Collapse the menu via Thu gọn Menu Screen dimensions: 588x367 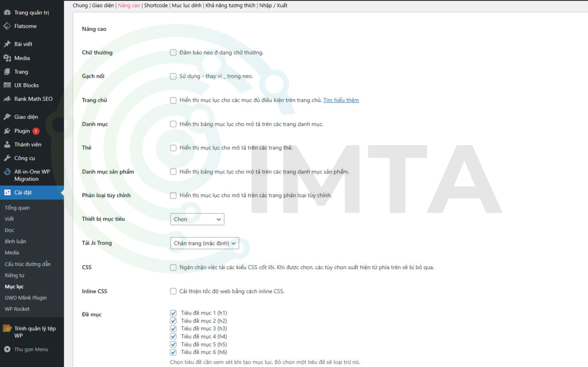pyautogui.click(x=31, y=349)
